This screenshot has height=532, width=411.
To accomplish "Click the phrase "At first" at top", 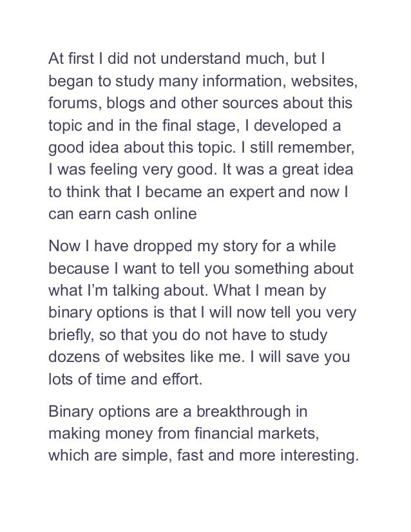I will click(x=71, y=59).
